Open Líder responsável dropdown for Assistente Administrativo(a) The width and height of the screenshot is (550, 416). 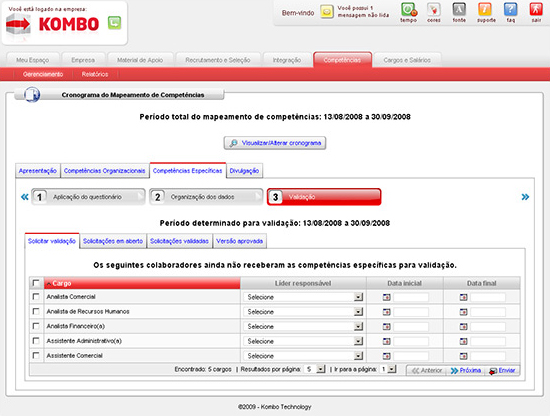click(x=303, y=341)
